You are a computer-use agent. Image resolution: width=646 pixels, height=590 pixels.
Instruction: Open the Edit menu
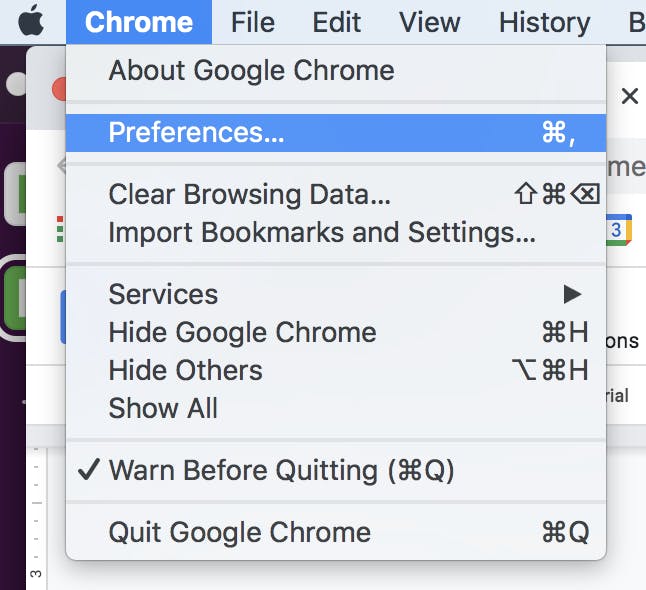click(336, 22)
